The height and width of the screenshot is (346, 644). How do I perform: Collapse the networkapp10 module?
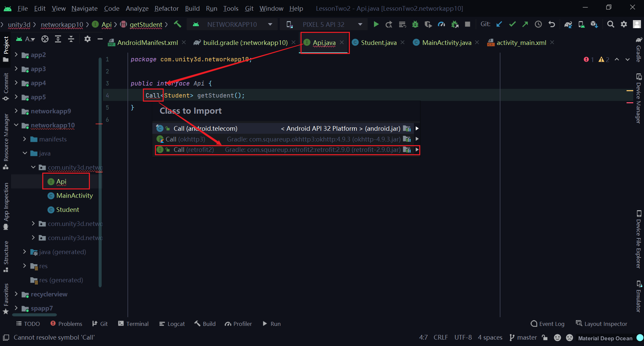(x=16, y=125)
